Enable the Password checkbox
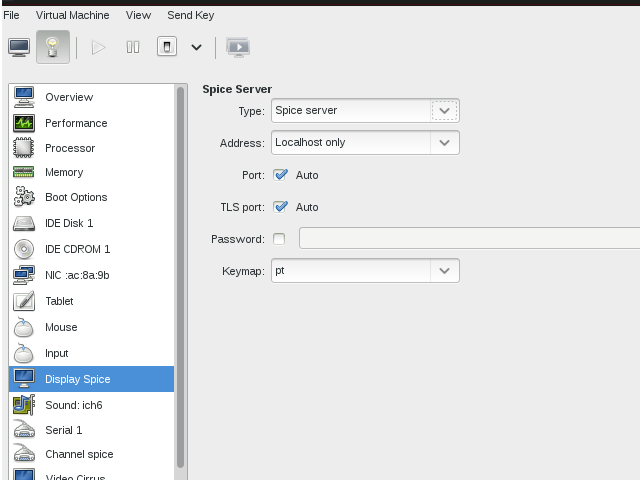 pyautogui.click(x=279, y=239)
